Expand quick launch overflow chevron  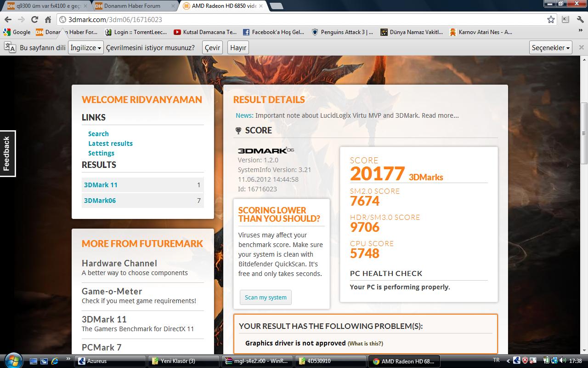[68, 358]
